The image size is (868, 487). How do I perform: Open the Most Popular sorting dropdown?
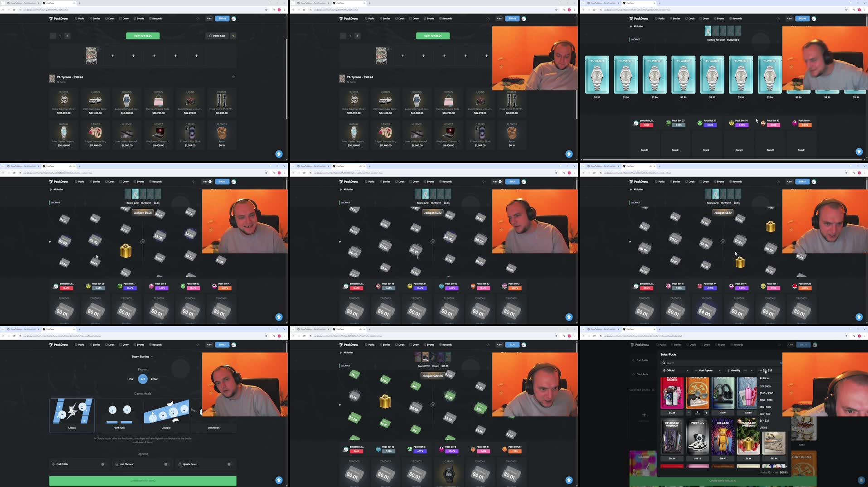pos(706,370)
